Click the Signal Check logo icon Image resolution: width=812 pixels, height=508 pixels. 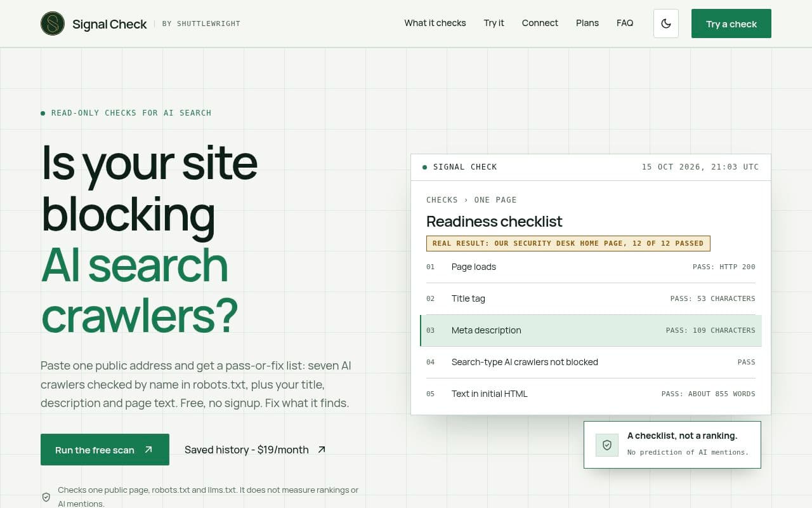53,23
